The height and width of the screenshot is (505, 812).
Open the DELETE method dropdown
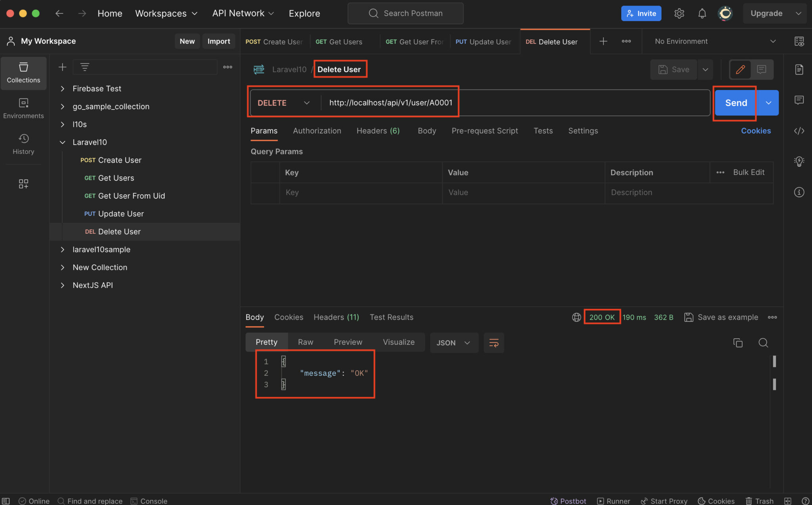pos(283,102)
